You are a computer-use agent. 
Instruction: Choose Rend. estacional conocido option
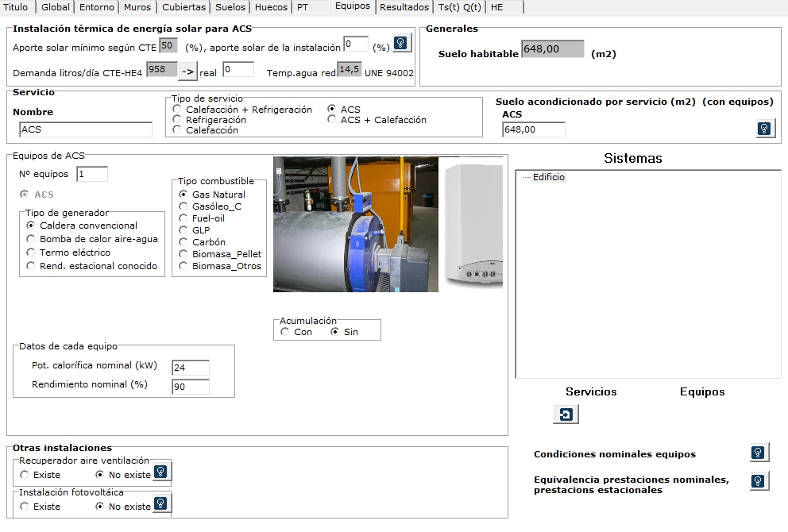92,266
